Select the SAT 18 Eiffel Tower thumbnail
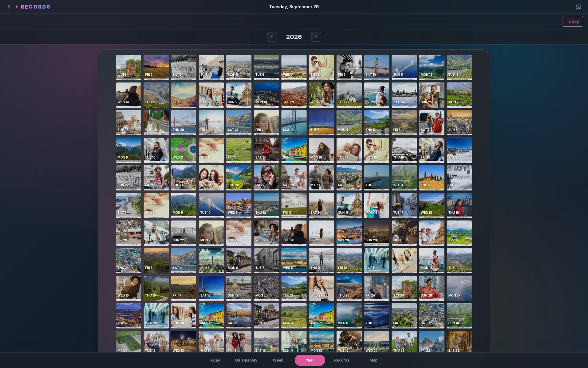 [x=211, y=288]
